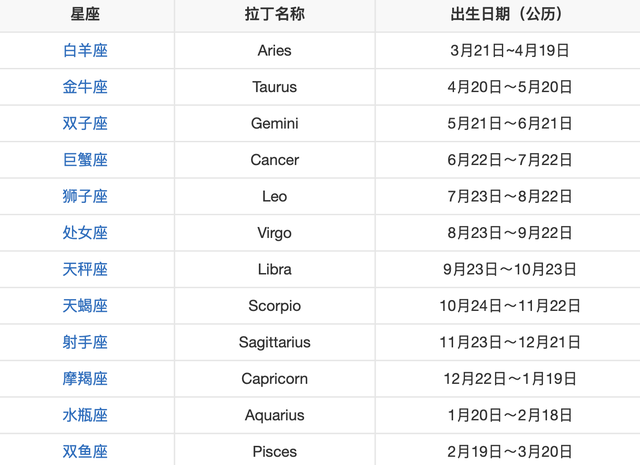The width and height of the screenshot is (640, 465).
Task: Click the 双鱼座 link
Action: (85, 451)
